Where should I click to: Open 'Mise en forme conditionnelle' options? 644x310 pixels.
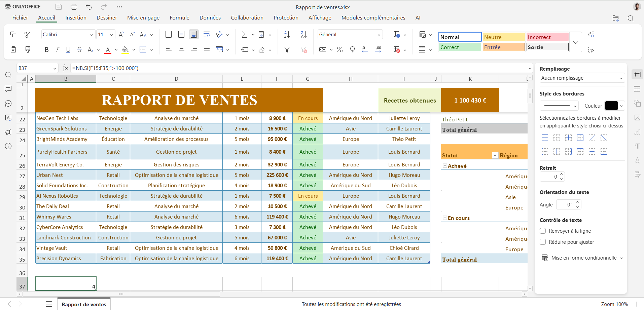coord(583,258)
